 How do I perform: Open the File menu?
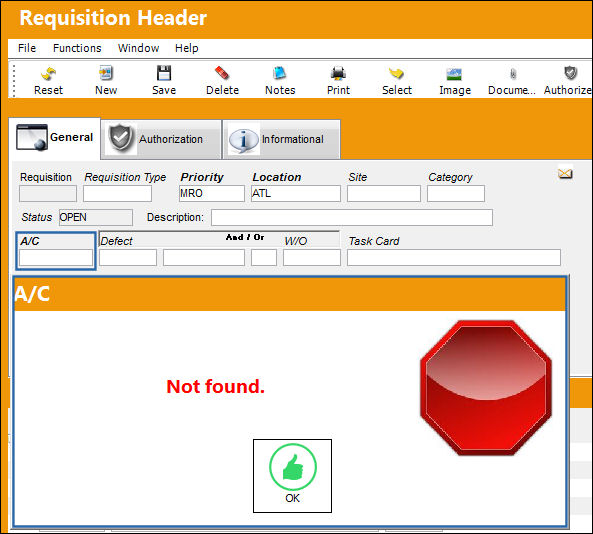[27, 48]
